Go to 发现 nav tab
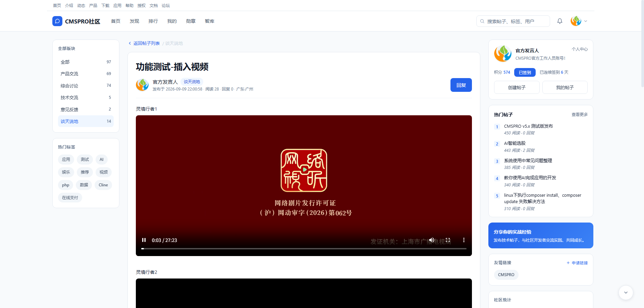The width and height of the screenshot is (644, 308). point(135,21)
